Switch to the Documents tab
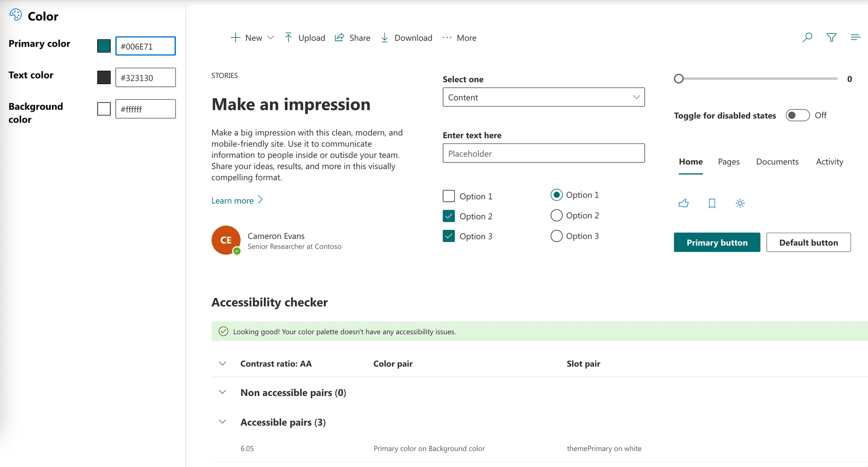Viewport: 868px width, 467px height. click(777, 162)
